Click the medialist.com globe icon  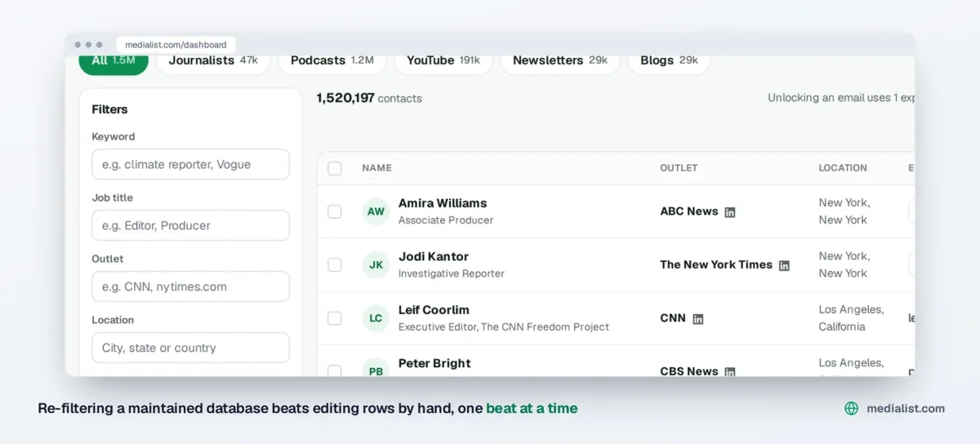pyautogui.click(x=851, y=409)
